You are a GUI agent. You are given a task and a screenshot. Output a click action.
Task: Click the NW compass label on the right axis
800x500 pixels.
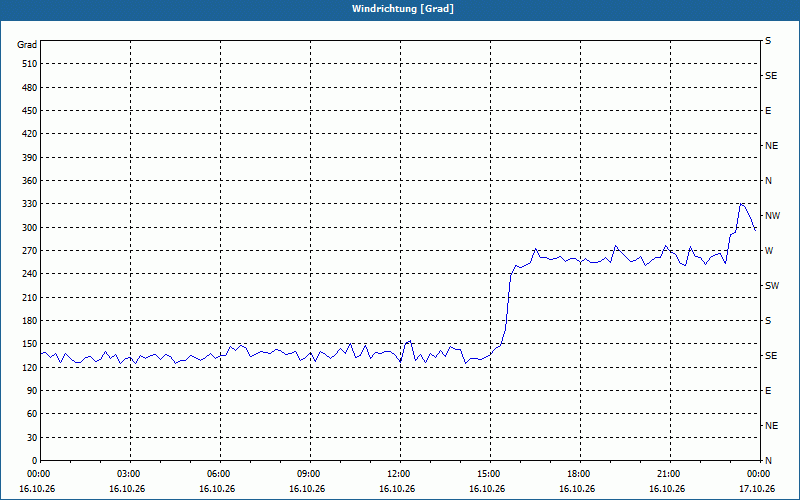tap(772, 216)
